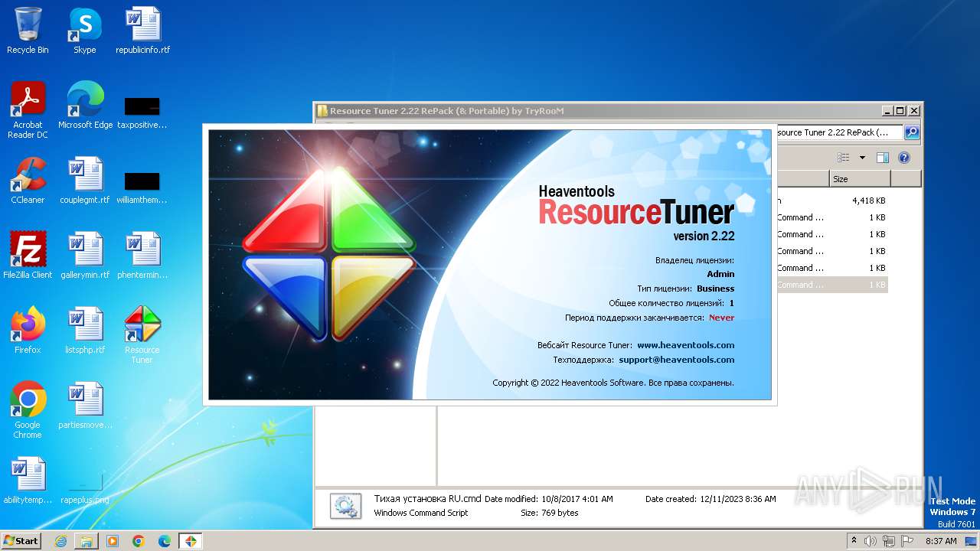Screen dimensions: 980x551
Task: Select the republicinfo.rtf desktop file
Action: (x=142, y=31)
